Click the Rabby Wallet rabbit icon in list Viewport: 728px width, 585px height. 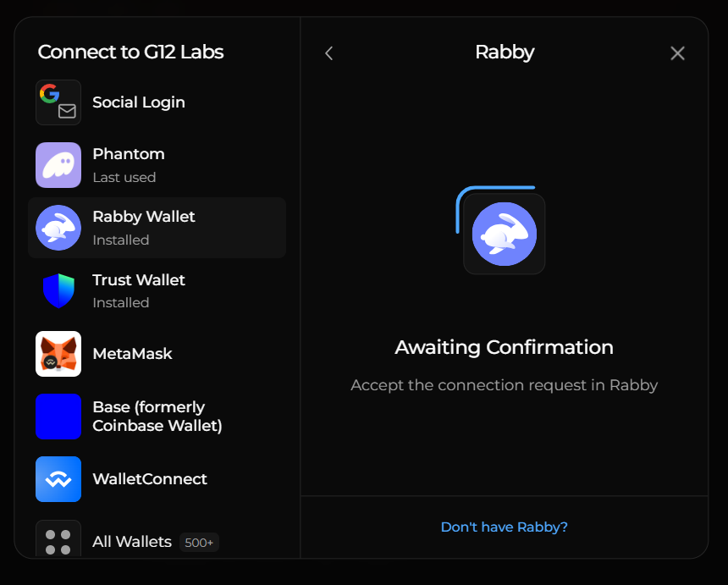click(58, 228)
